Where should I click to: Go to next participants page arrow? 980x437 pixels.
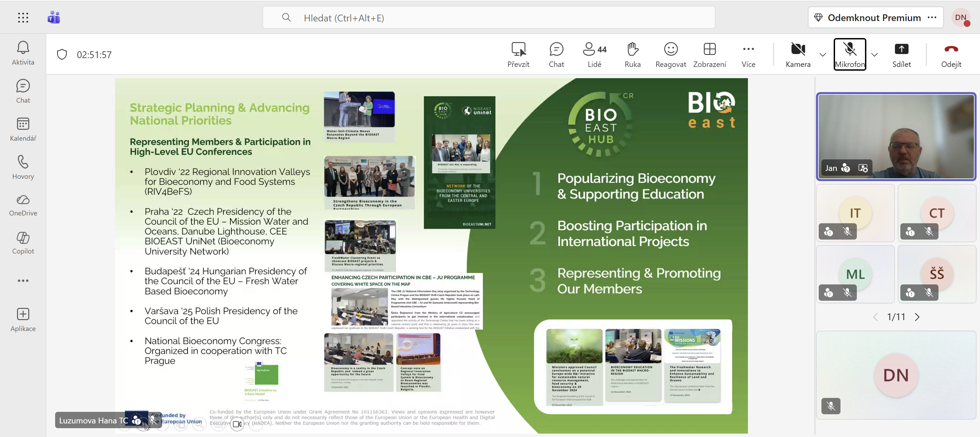(917, 317)
